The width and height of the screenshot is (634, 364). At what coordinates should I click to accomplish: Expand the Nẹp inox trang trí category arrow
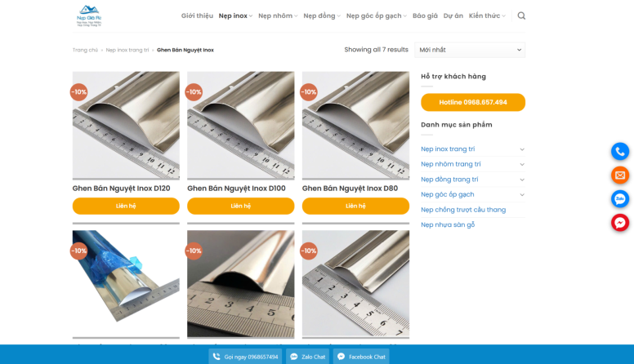522,149
